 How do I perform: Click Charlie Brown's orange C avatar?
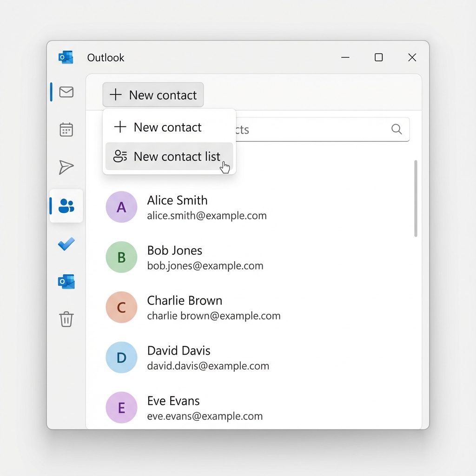(121, 307)
